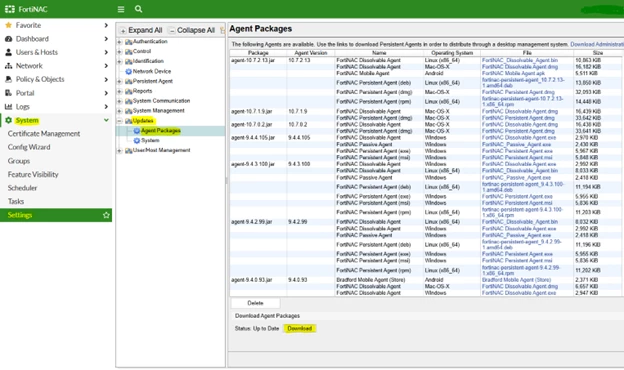Expand Users & Hosts chevron

click(x=106, y=52)
